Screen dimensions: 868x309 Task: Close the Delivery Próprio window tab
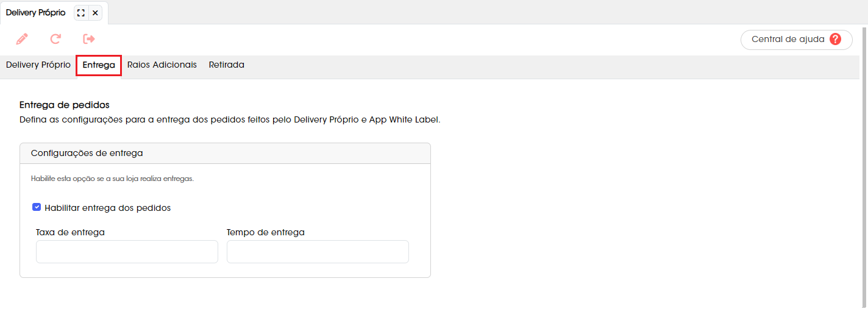tap(96, 13)
